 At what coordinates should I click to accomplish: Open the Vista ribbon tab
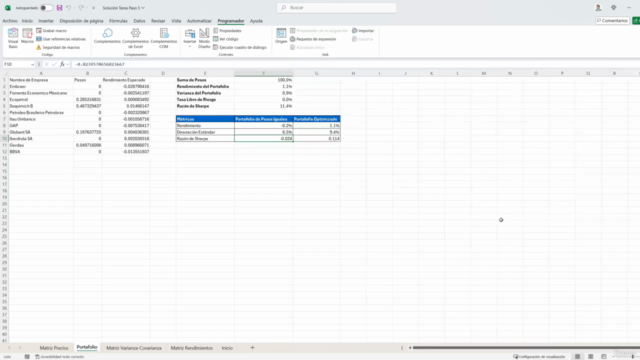[x=176, y=21]
